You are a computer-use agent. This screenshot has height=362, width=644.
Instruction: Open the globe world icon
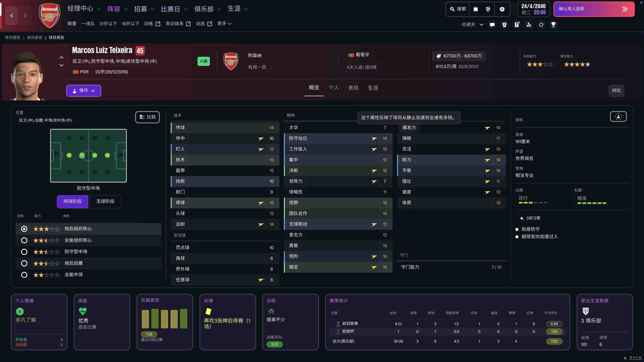[488, 9]
